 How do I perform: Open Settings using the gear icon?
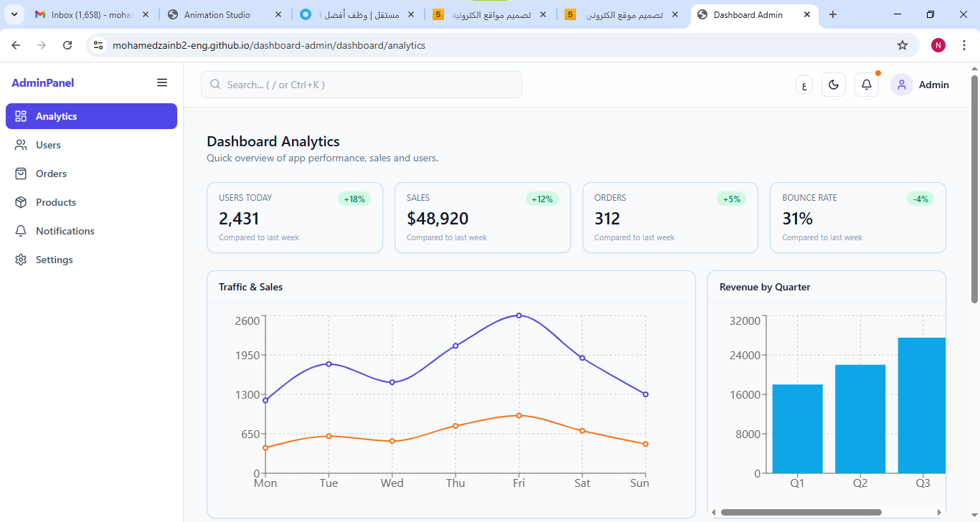pos(21,260)
